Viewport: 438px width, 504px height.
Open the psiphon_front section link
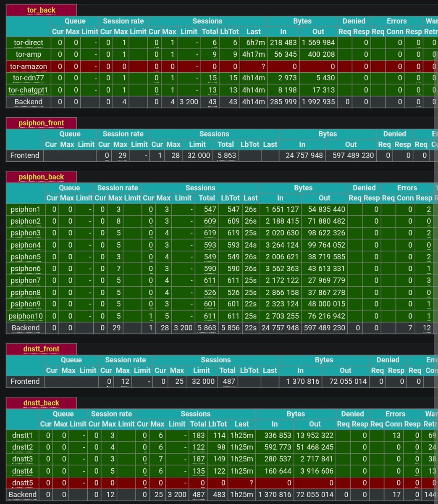pyautogui.click(x=41, y=123)
